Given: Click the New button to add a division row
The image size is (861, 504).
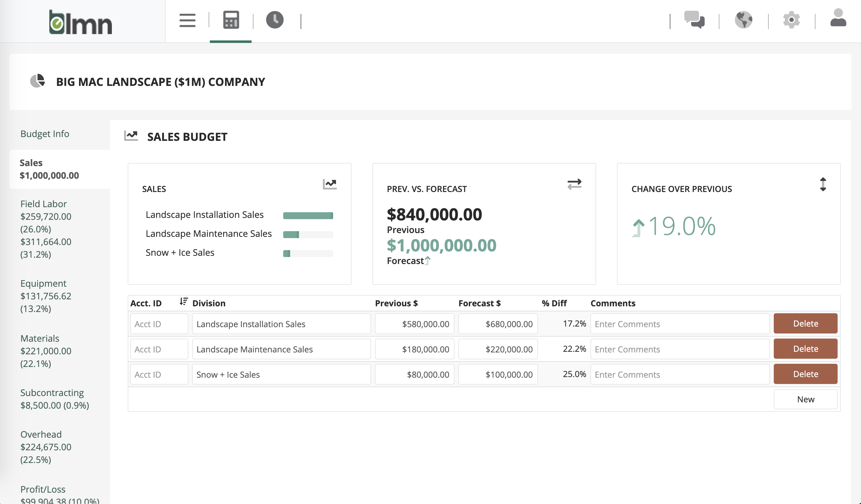Looking at the screenshot, I should 805,399.
